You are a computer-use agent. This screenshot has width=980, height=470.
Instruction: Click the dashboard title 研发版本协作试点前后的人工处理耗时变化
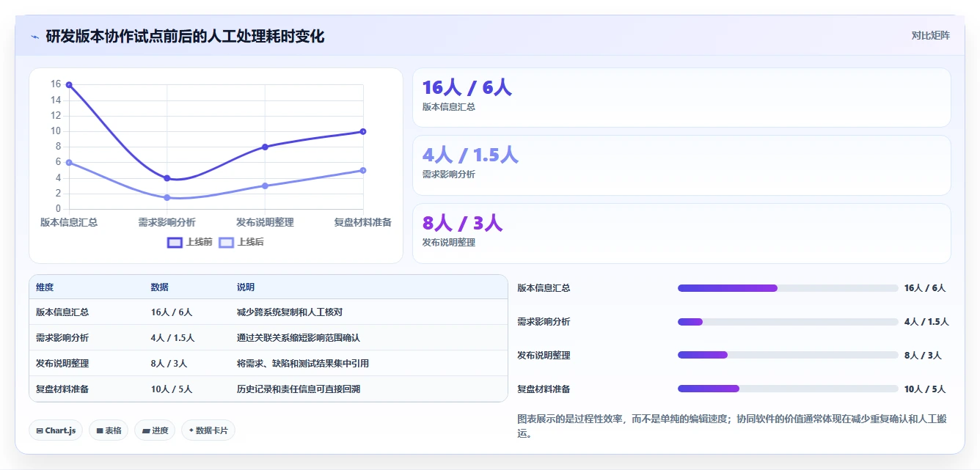coord(185,36)
